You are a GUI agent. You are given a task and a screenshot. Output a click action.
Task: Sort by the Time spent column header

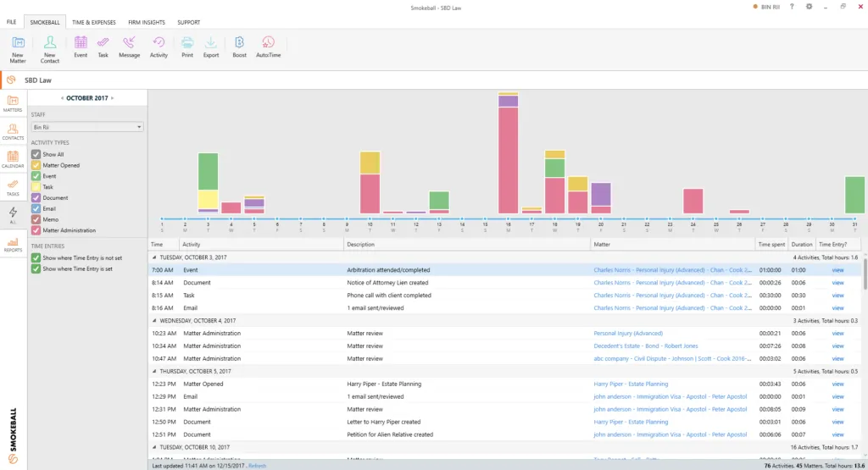click(771, 245)
